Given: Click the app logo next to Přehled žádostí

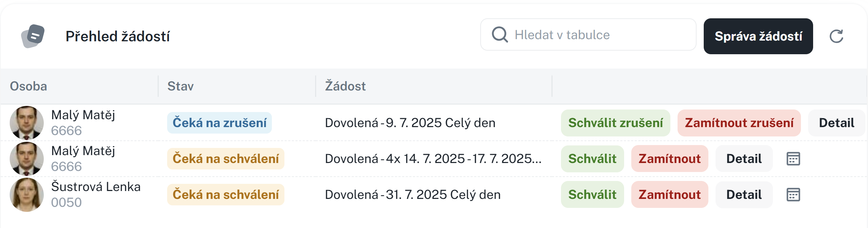Looking at the screenshot, I should click(33, 36).
